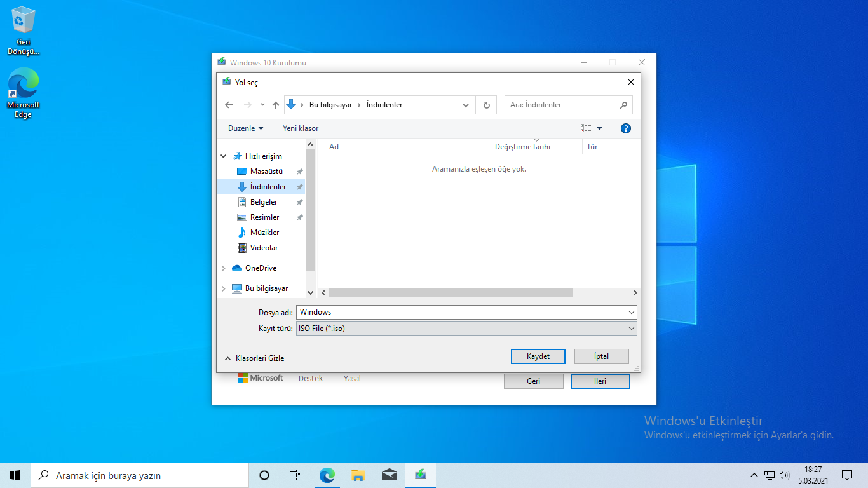Image resolution: width=868 pixels, height=488 pixels.
Task: Change the view layout icon
Action: (x=586, y=128)
